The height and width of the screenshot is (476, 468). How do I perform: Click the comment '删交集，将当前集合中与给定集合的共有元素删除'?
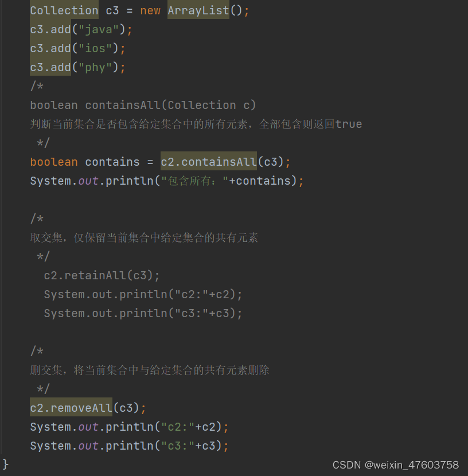point(150,370)
